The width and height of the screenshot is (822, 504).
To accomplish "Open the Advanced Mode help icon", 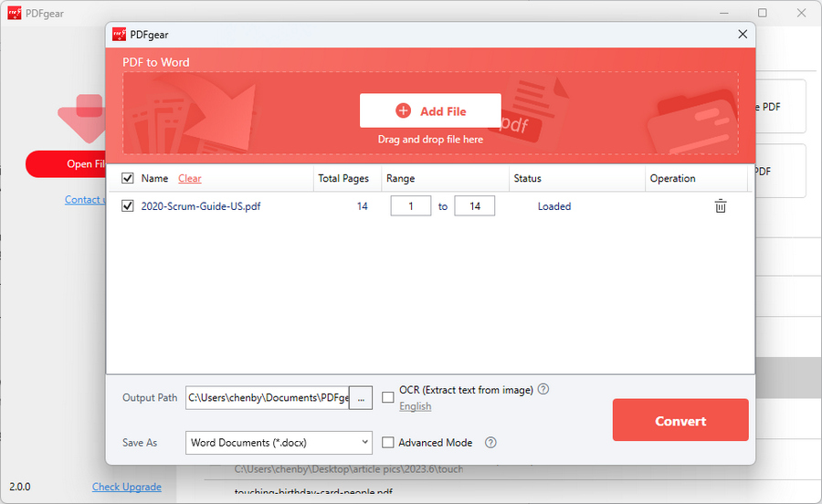I will [490, 443].
